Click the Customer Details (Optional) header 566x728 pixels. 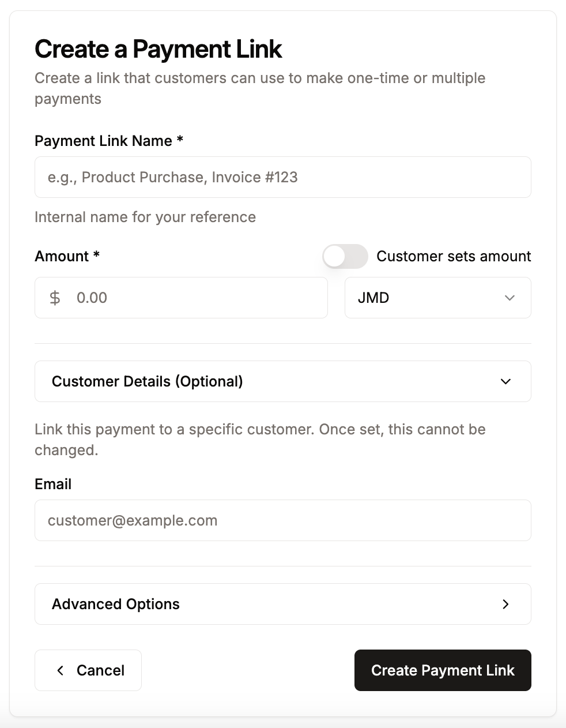[147, 381]
